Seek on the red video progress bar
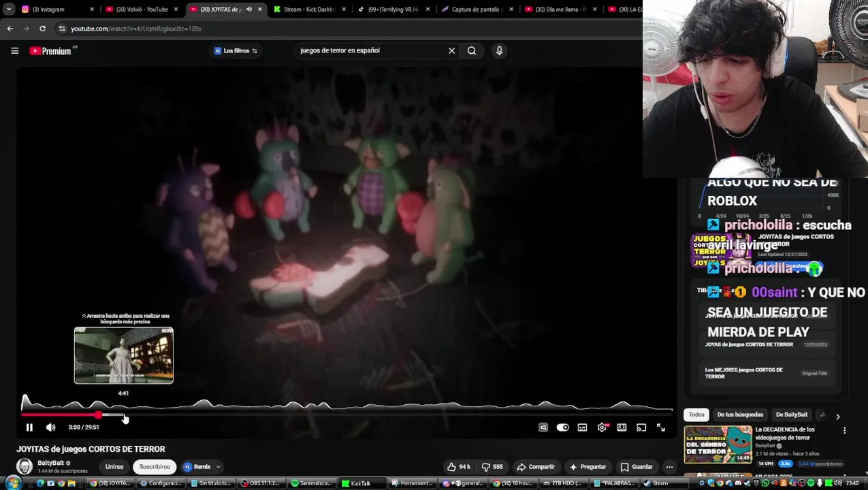This screenshot has width=868, height=490. (347, 414)
